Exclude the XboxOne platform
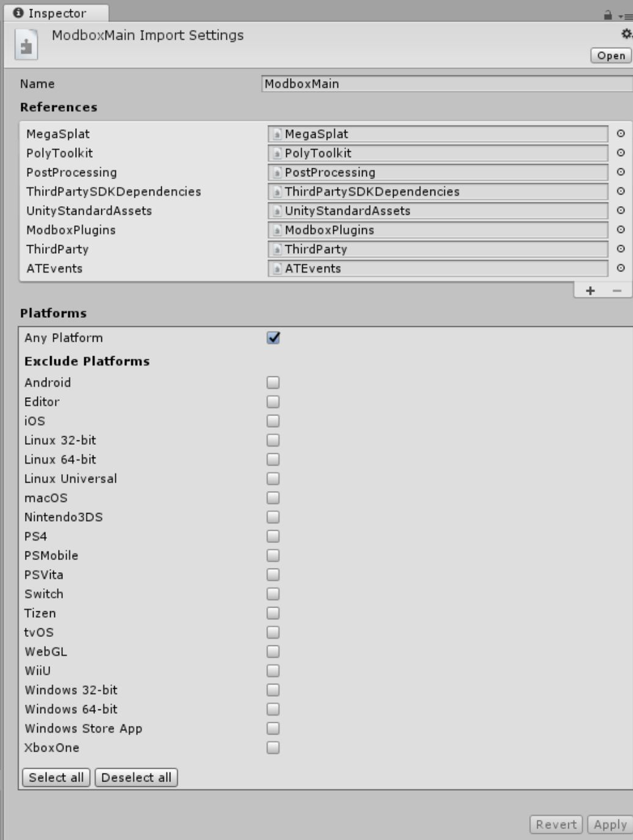 [273, 748]
